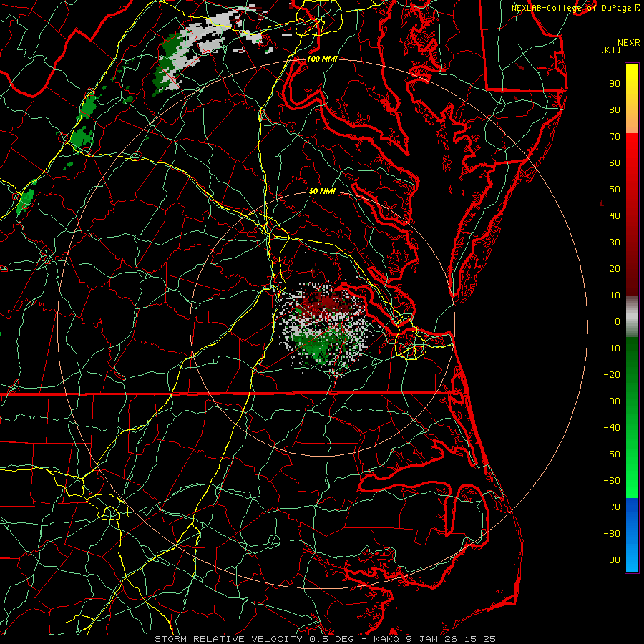Screen dimensions: 644x644
Task: Click the -40 value on color scale
Action: coord(612,428)
